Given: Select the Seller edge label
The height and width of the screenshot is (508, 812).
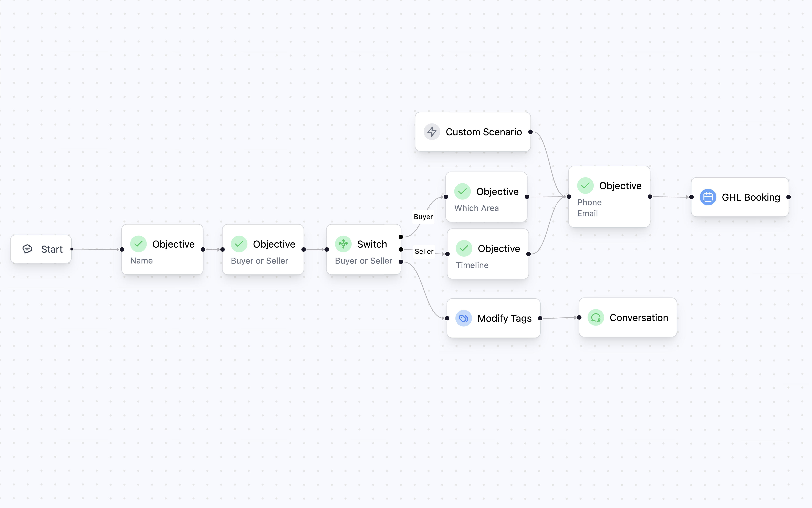Looking at the screenshot, I should point(424,251).
